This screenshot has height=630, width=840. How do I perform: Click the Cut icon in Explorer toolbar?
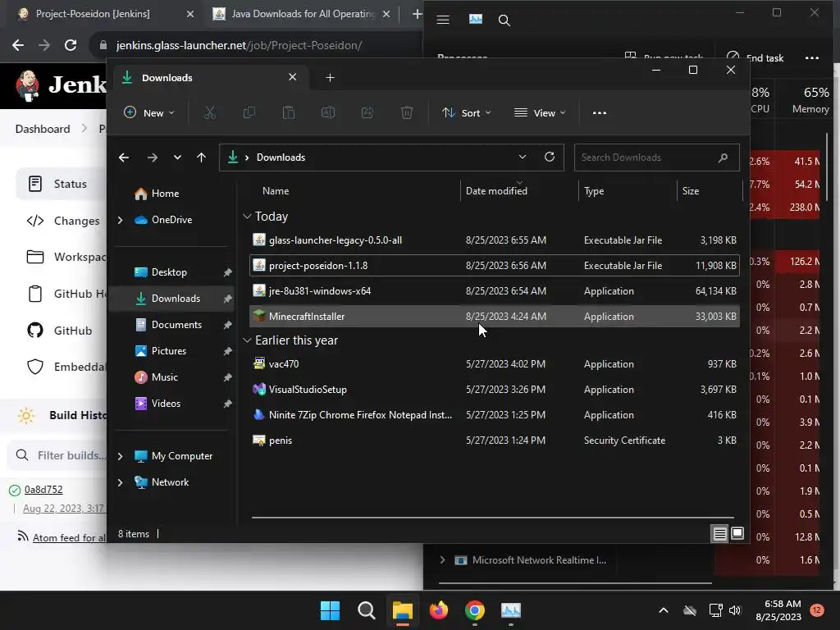pos(209,112)
